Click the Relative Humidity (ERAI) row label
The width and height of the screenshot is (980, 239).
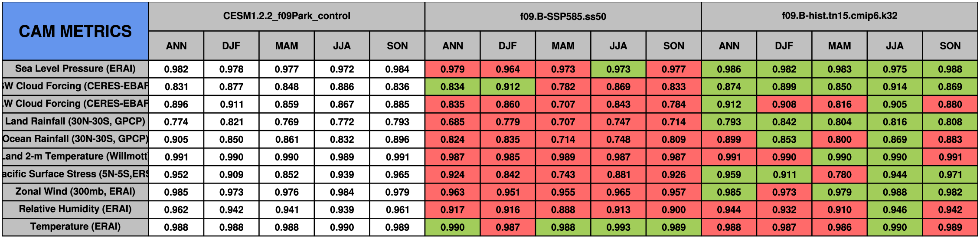click(x=75, y=209)
